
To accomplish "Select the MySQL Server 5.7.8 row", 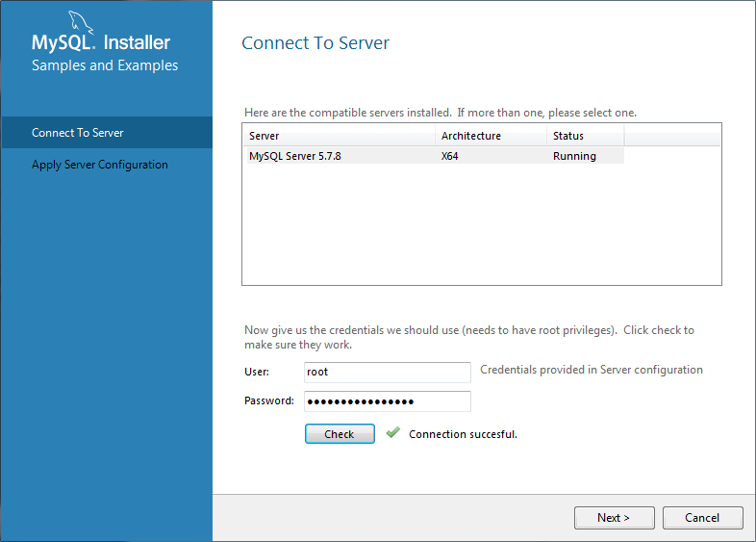I will click(436, 156).
